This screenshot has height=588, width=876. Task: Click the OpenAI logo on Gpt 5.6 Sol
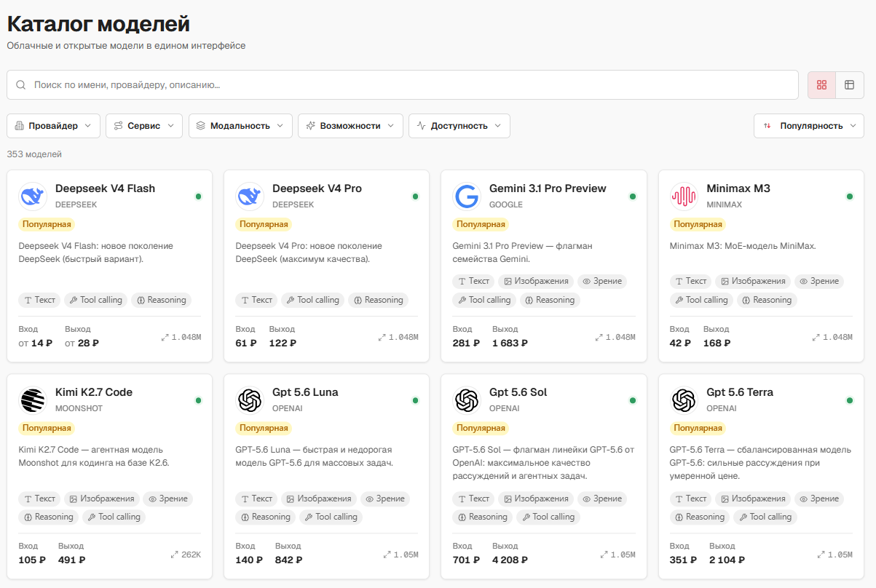(x=467, y=400)
